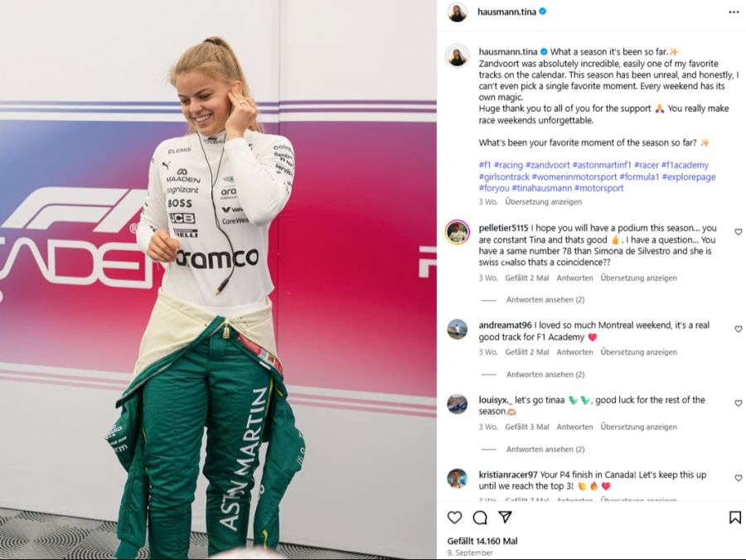Open the #zandvoort hashtag
Viewport: 746px width, 560px height.
coord(547,165)
